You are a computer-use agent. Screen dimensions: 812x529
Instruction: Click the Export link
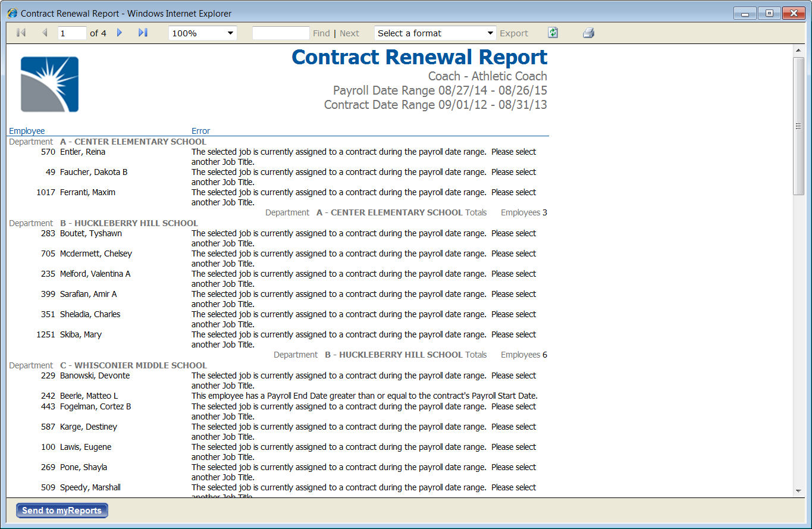(x=513, y=33)
